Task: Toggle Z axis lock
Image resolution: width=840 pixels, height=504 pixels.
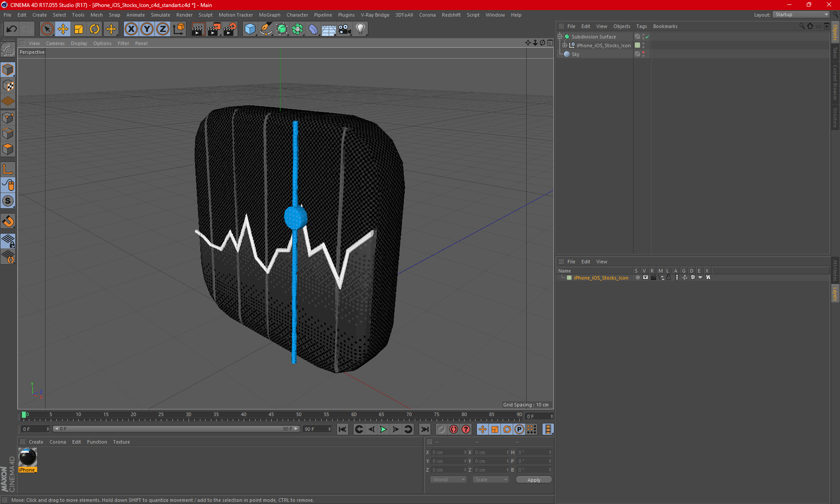Action: click(163, 29)
